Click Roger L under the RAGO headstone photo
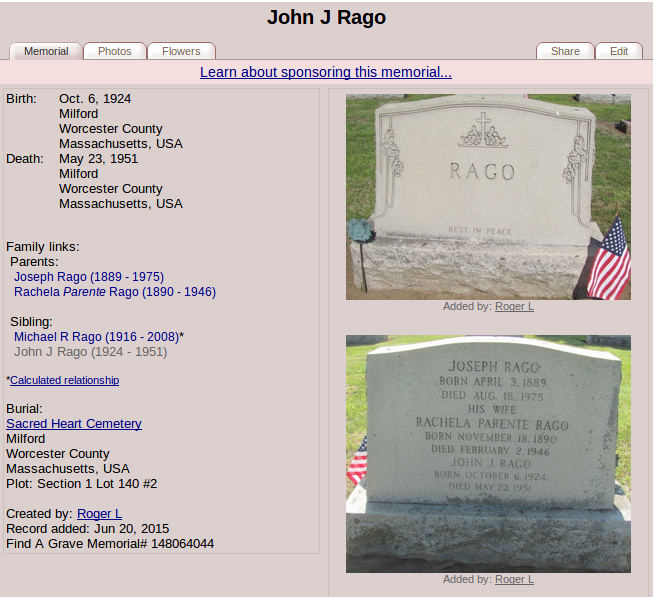The height and width of the screenshot is (597, 656). pyautogui.click(x=514, y=307)
